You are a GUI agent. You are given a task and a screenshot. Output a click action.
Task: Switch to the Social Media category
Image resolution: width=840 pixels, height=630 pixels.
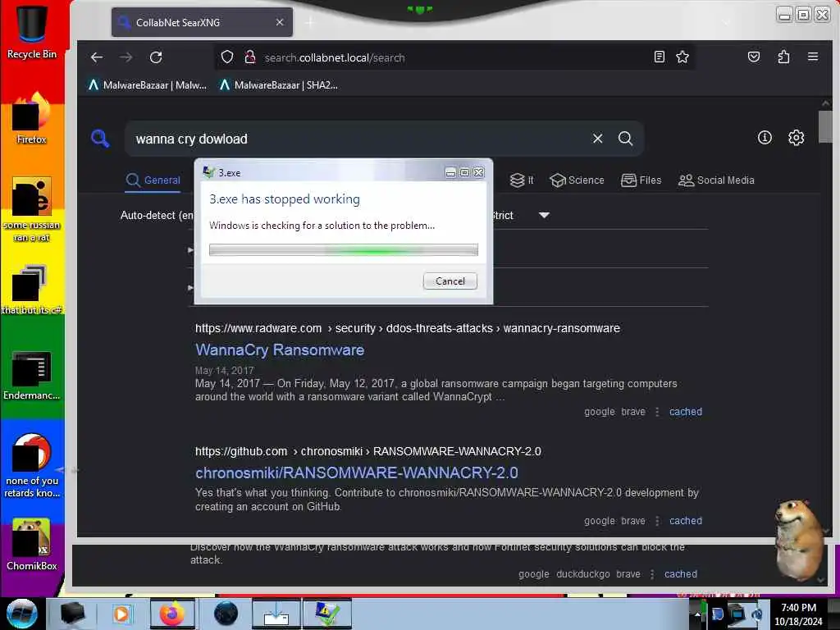point(716,180)
